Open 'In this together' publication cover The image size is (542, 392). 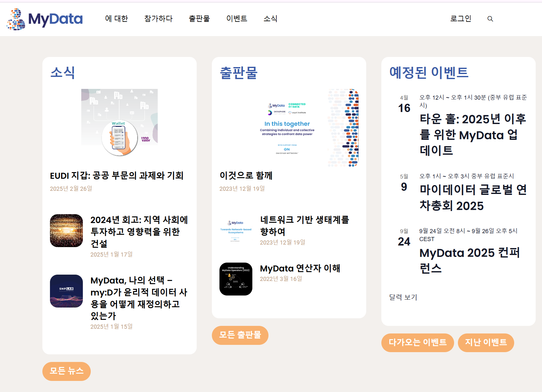[x=289, y=128]
